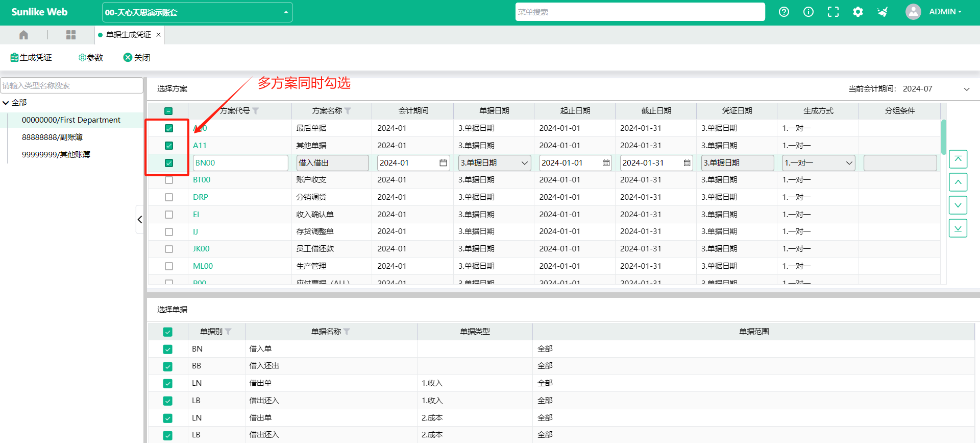Click the 关闭 toolbar button
980x443 pixels.
click(x=137, y=58)
